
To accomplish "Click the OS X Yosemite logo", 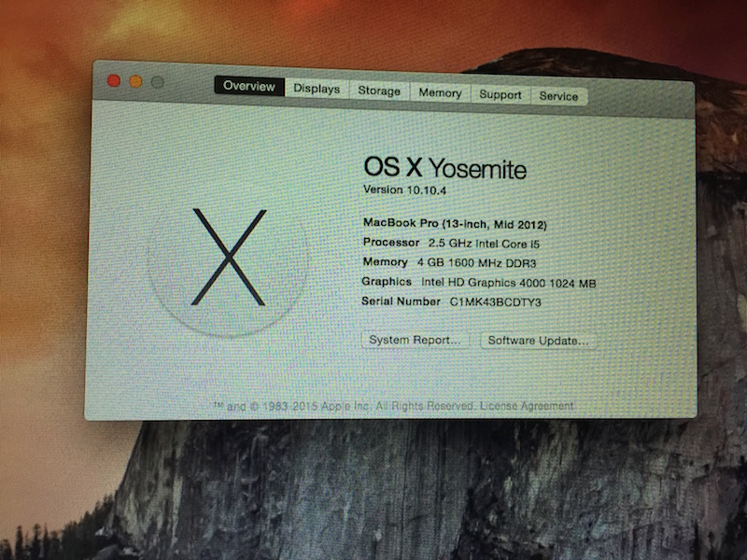I will (228, 259).
